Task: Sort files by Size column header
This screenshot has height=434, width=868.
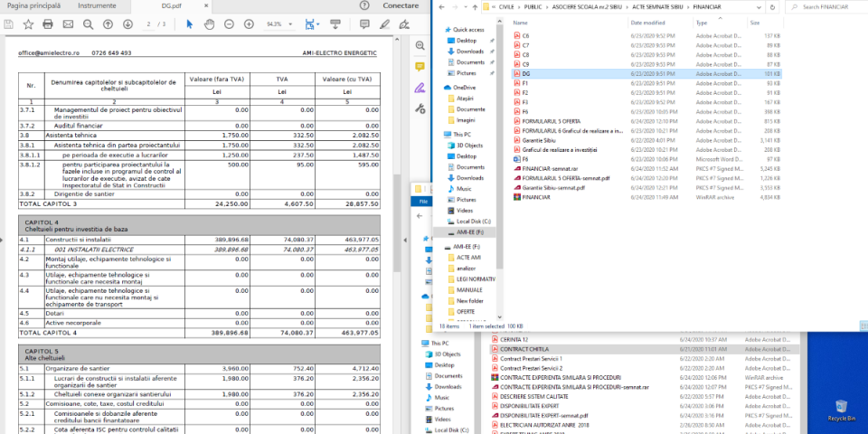Action: (754, 23)
